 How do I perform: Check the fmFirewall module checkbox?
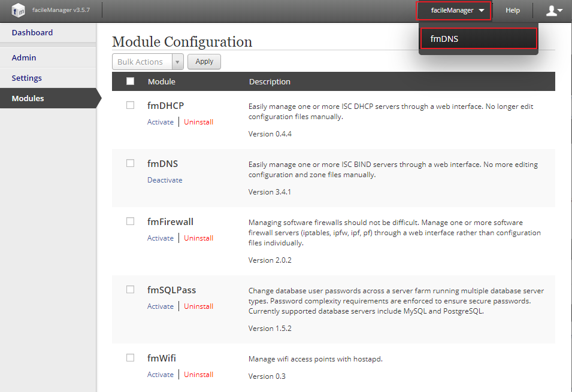coord(130,221)
